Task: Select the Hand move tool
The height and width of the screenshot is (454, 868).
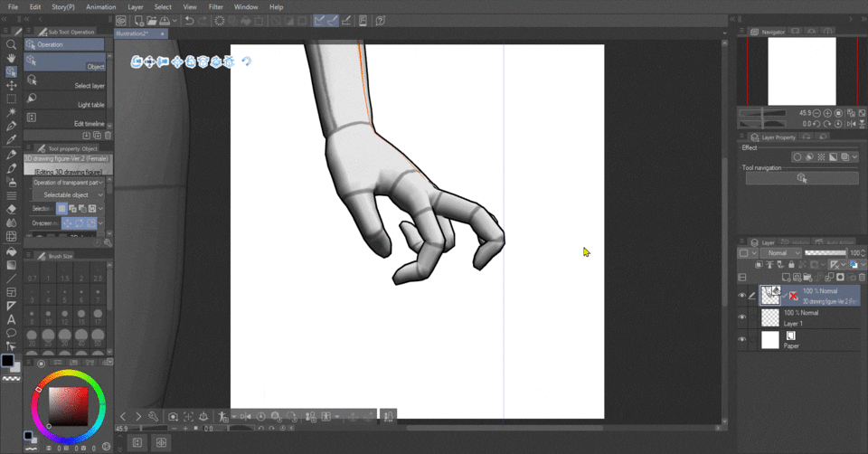Action: click(x=11, y=58)
